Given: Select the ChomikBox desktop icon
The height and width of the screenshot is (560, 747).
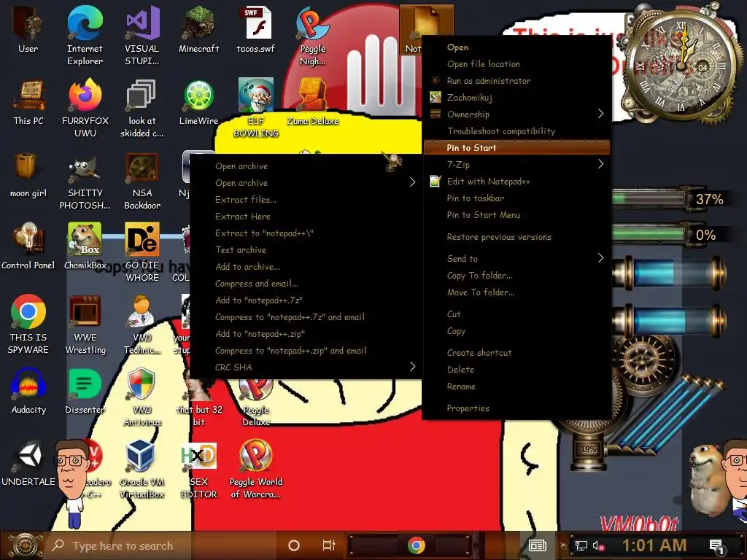Looking at the screenshot, I should (x=85, y=246).
